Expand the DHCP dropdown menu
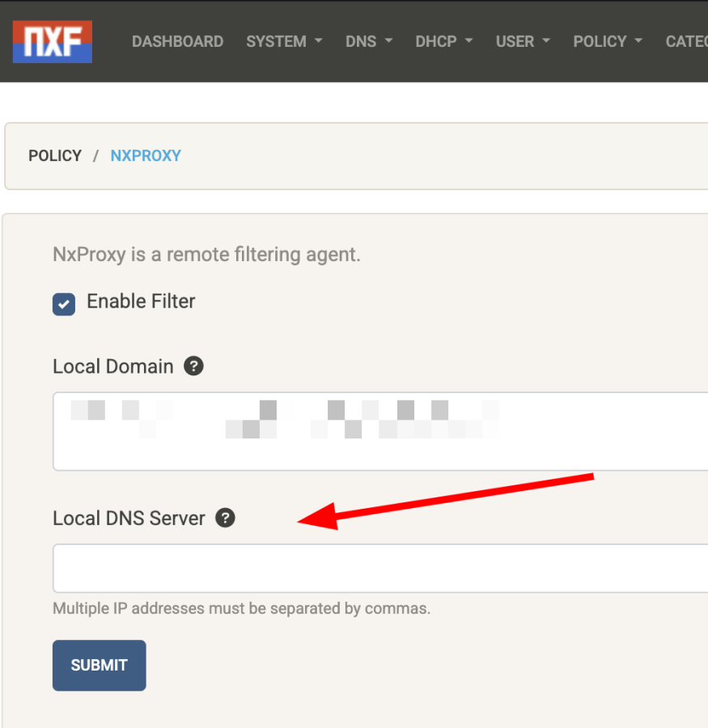This screenshot has height=728, width=708. 444,42
